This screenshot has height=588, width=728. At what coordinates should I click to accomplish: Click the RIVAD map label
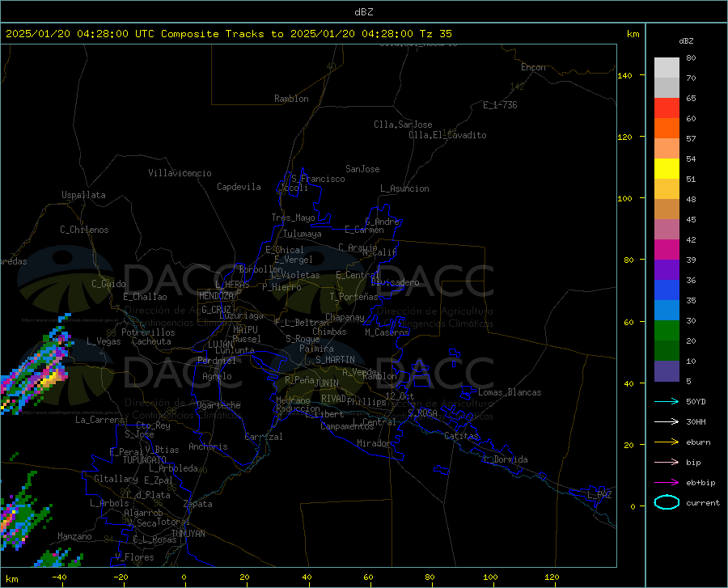pos(333,399)
